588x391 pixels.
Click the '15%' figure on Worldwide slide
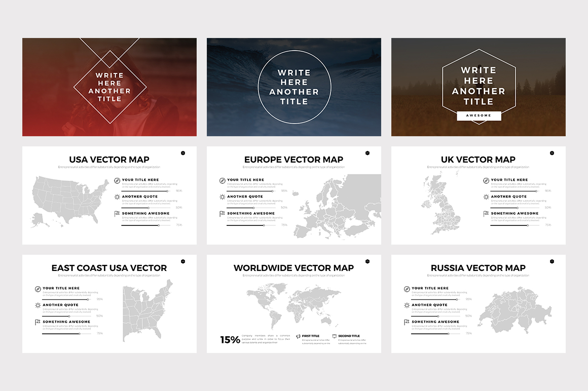coord(230,340)
